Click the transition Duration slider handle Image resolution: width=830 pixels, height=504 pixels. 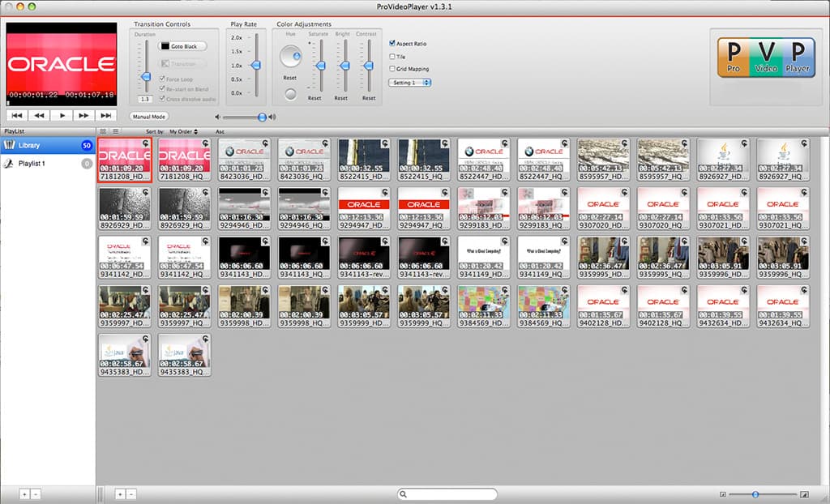click(146, 77)
